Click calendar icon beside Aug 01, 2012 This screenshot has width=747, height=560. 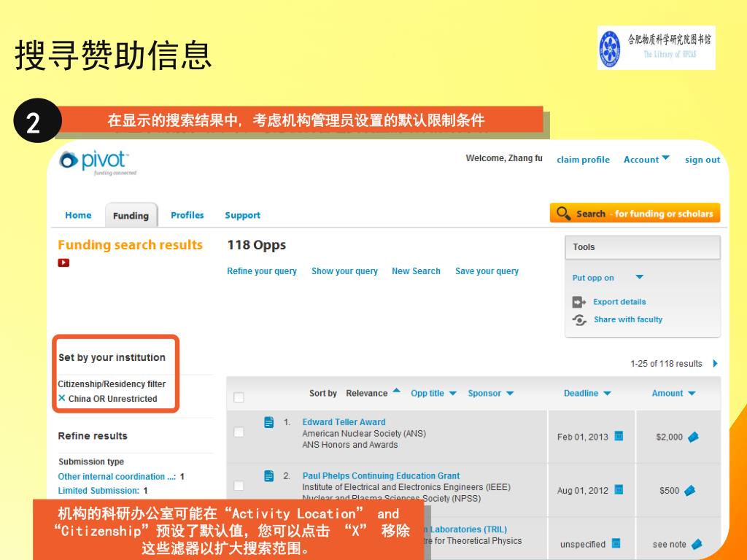pos(619,489)
